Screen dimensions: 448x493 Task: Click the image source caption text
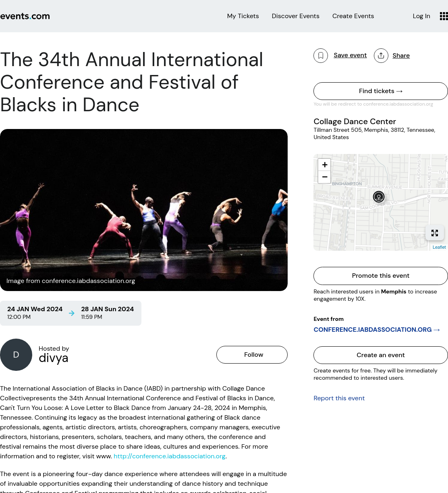click(x=71, y=281)
